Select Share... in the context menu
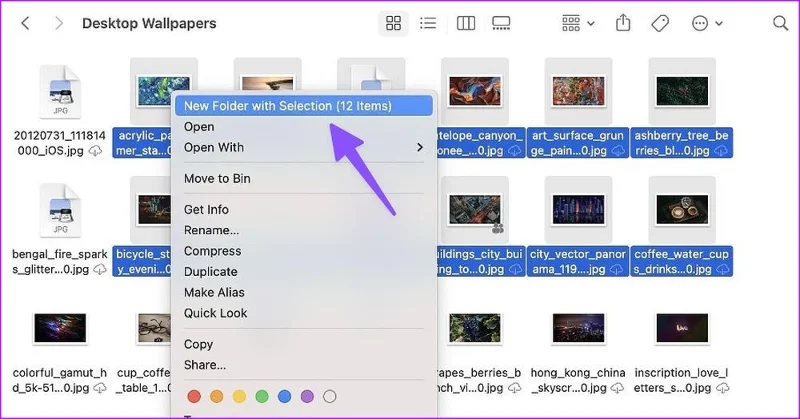Image resolution: width=800 pixels, height=419 pixels. tap(304, 365)
